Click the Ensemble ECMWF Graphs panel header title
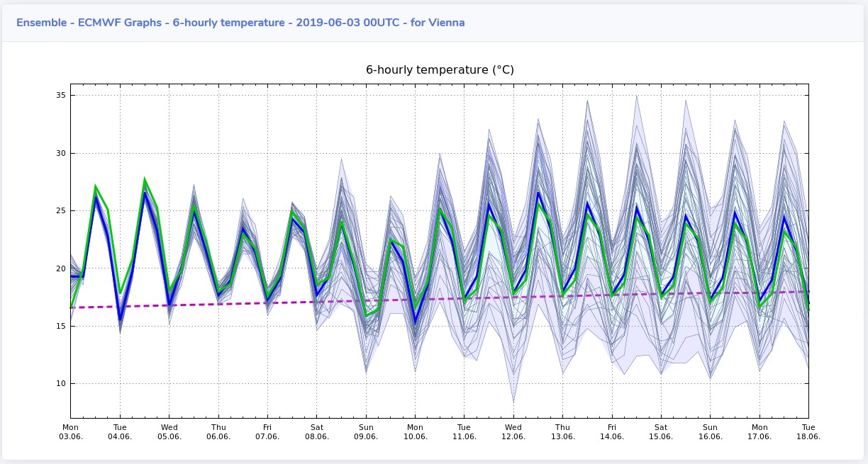Screen dimensions: 868x464 tap(240, 23)
